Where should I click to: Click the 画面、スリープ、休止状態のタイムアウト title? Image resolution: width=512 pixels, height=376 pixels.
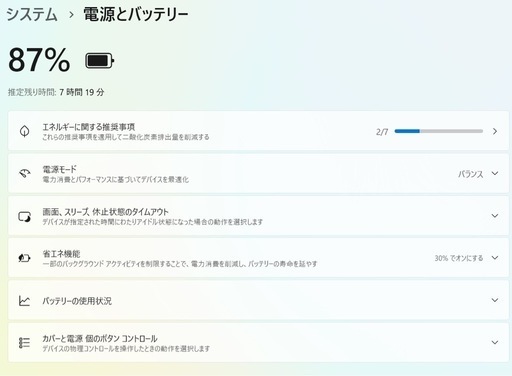click(105, 212)
